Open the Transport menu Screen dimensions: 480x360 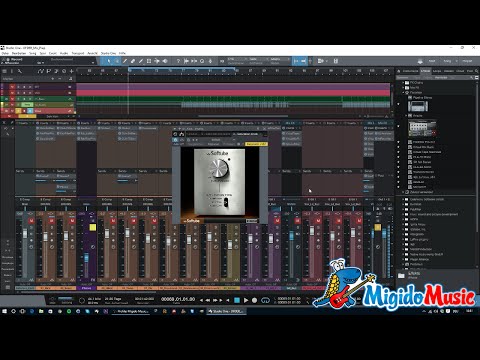click(78, 53)
